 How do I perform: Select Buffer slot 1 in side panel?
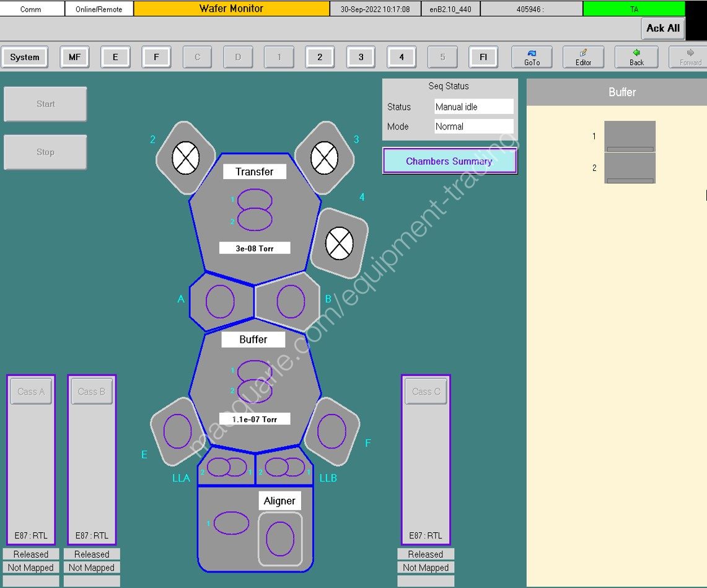630,136
